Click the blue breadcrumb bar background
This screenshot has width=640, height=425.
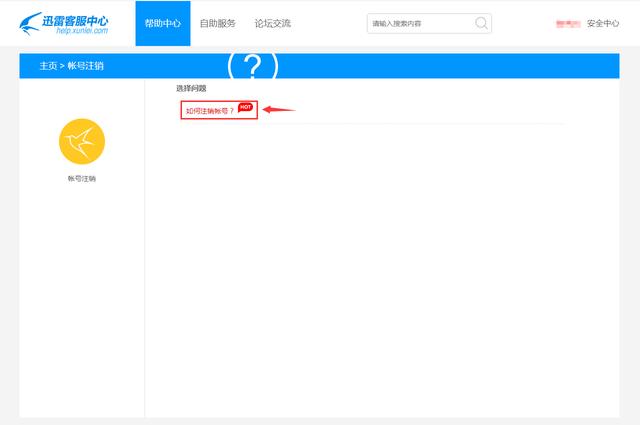click(450, 66)
